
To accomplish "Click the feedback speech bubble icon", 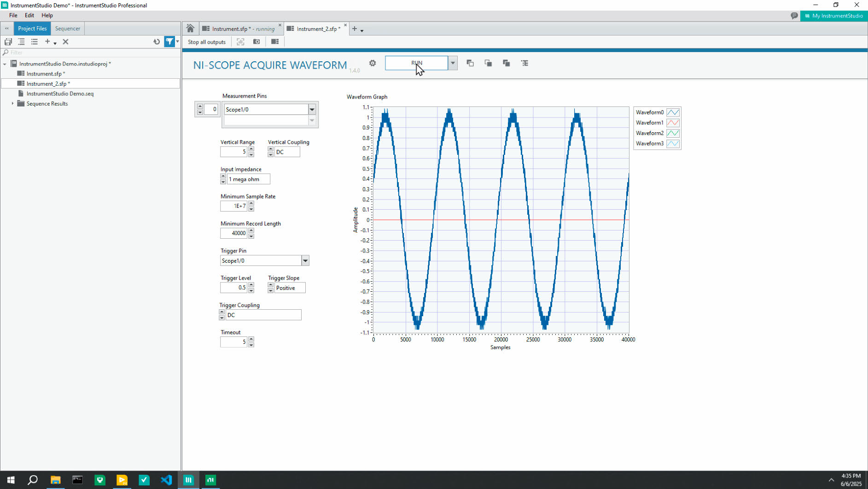I will [x=794, y=16].
